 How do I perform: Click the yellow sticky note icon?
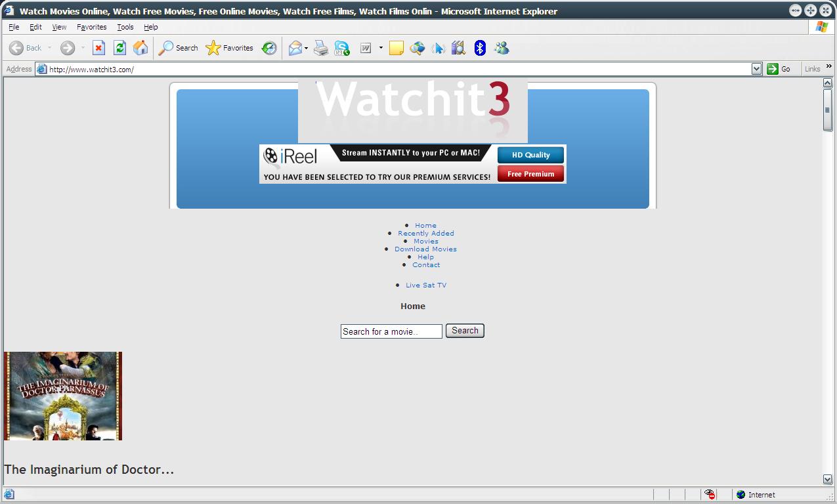pos(396,48)
